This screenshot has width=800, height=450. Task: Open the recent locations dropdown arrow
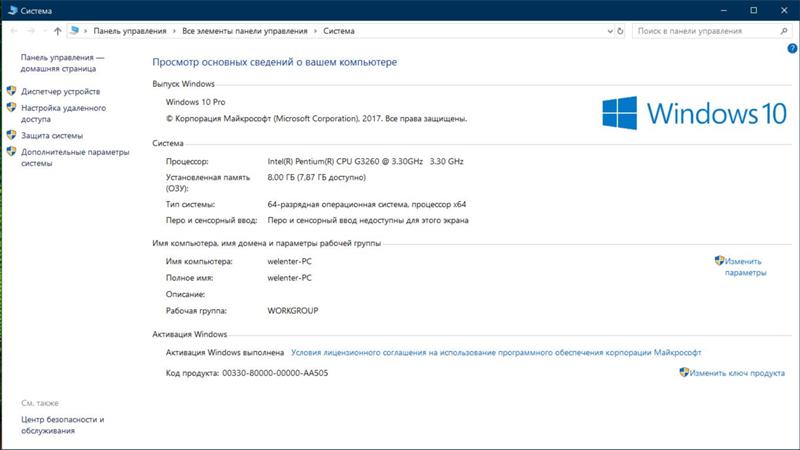click(x=43, y=31)
